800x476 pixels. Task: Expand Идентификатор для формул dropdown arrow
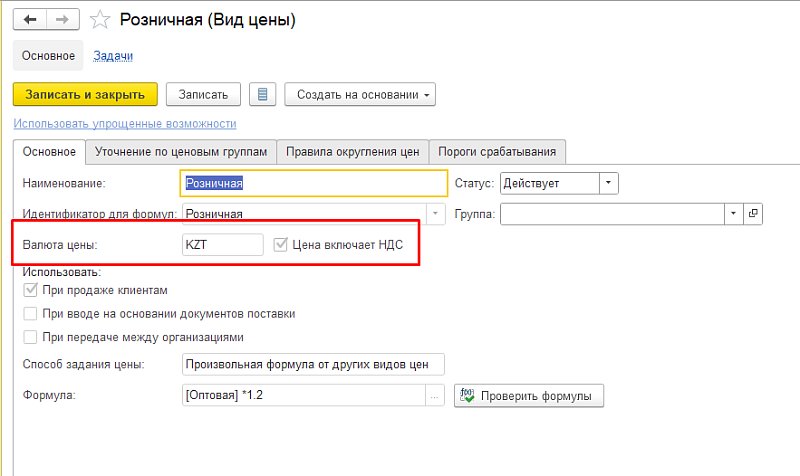pyautogui.click(x=435, y=213)
